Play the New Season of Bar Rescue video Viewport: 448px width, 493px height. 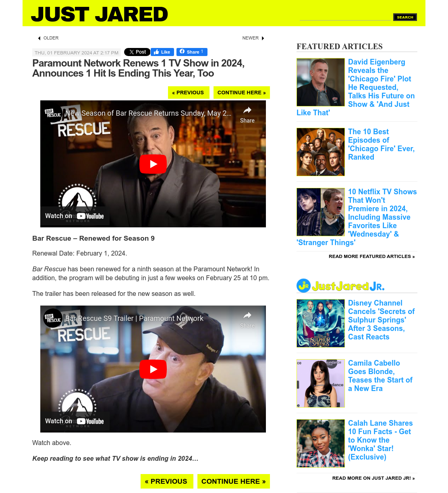point(153,164)
